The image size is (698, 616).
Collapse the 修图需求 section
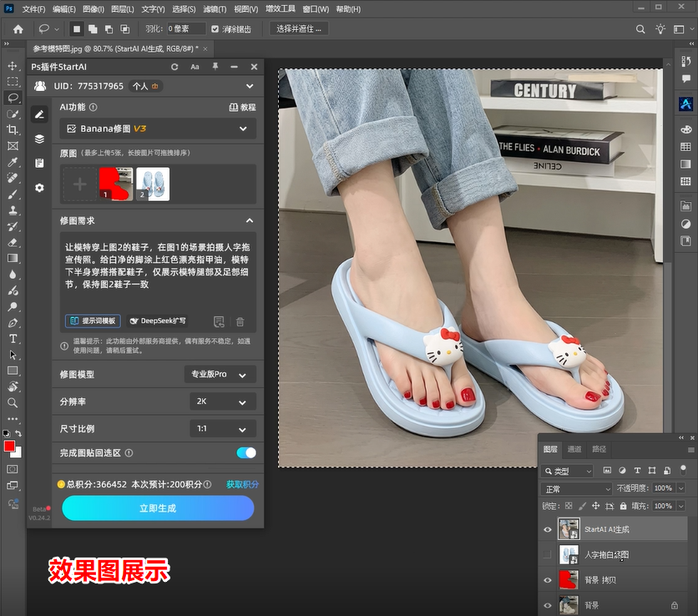pyautogui.click(x=250, y=220)
